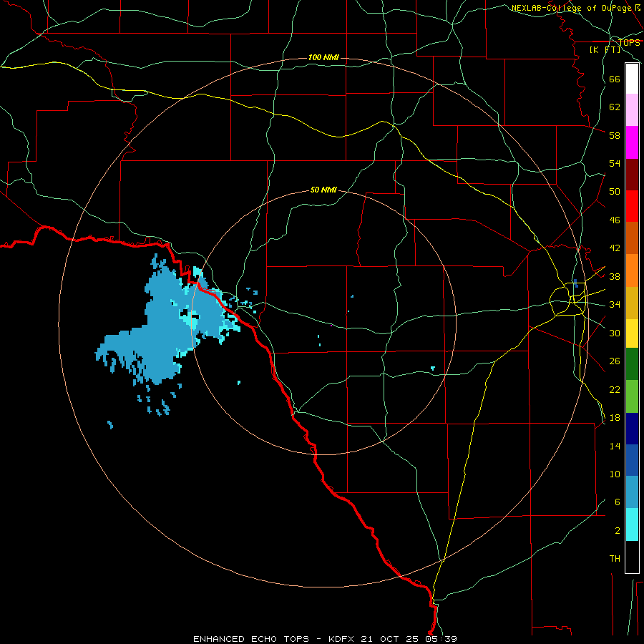Screen dimensions: 644x644
Task: Click legend value "26"
Action: [615, 361]
